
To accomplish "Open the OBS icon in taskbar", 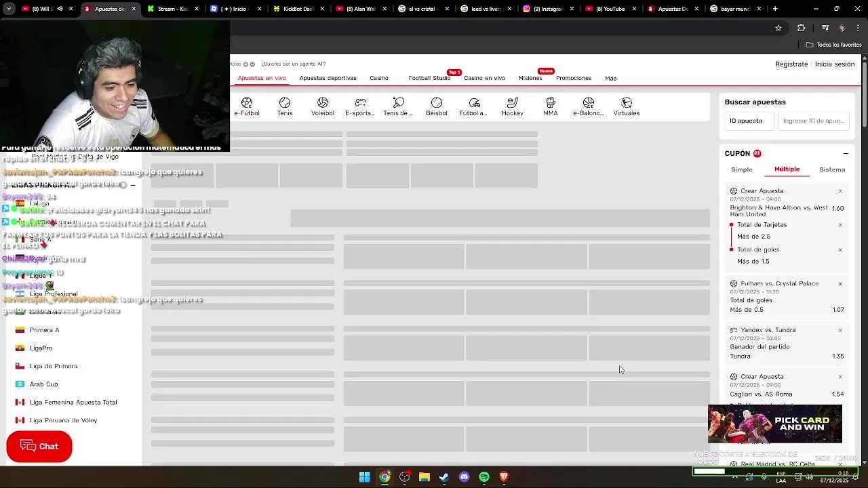I will click(x=405, y=477).
